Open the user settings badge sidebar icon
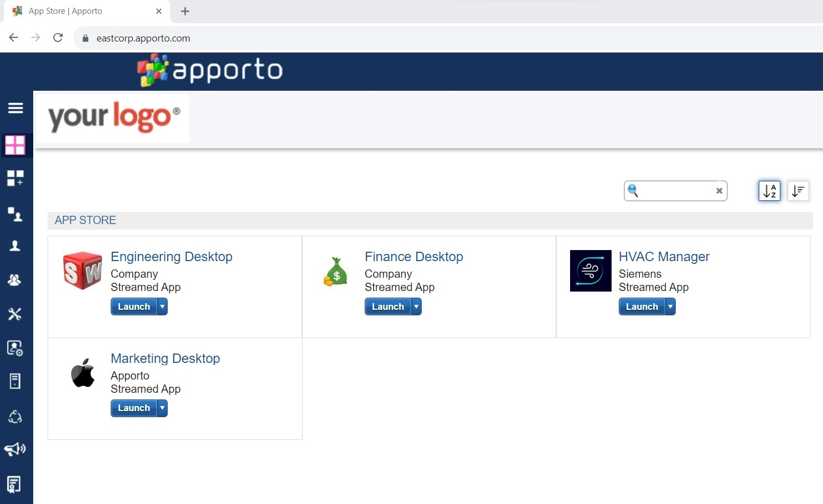The height and width of the screenshot is (504, 823). pos(15,348)
